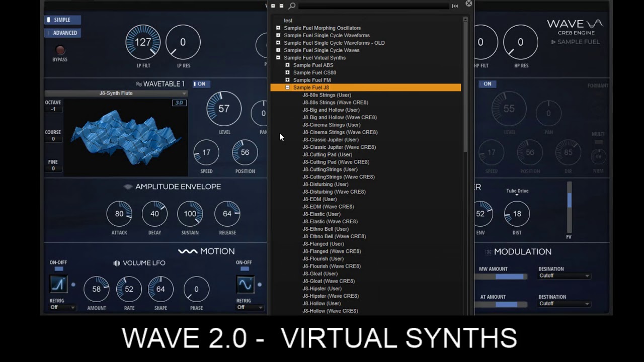
Task: Select J8-80s Strings (User) preset
Action: tap(327, 95)
